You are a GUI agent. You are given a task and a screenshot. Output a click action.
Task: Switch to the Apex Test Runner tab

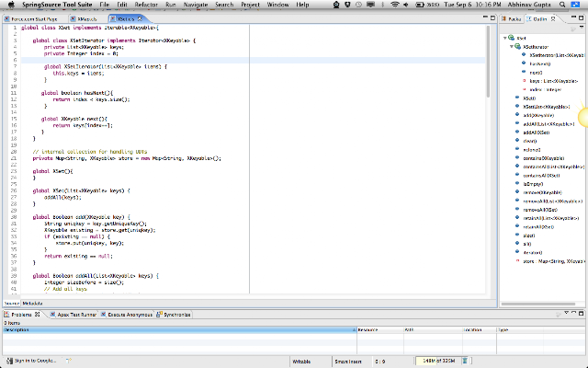pos(73,315)
